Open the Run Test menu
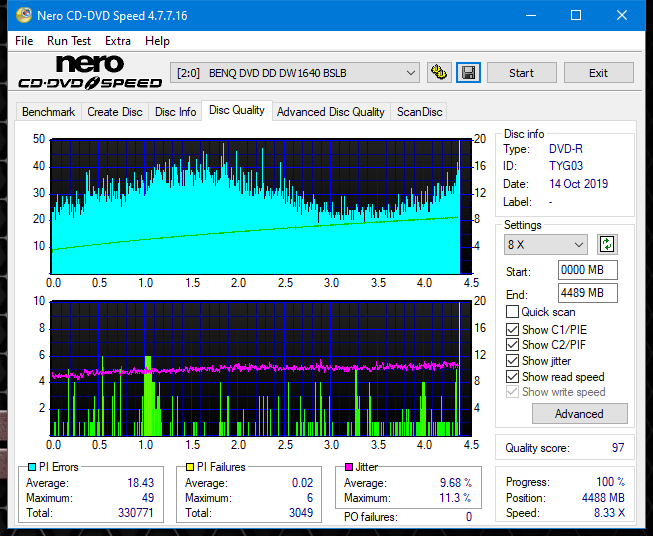Viewport: 653px width, 536px height. [69, 41]
